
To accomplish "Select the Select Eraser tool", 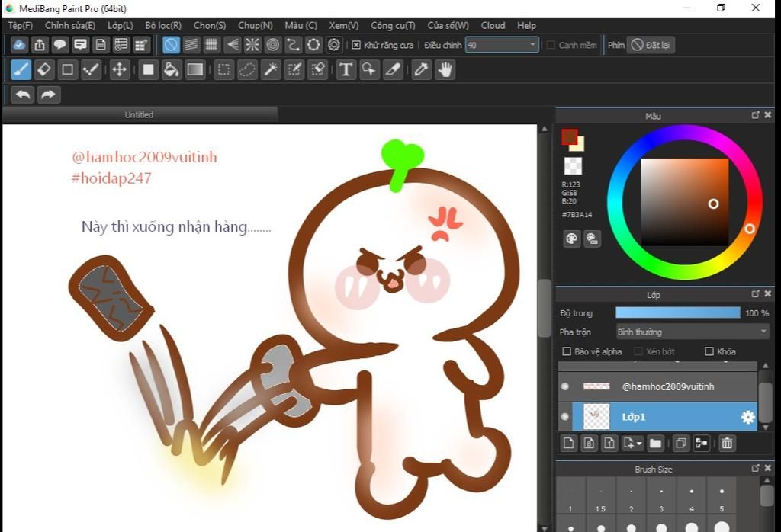I will coord(318,69).
